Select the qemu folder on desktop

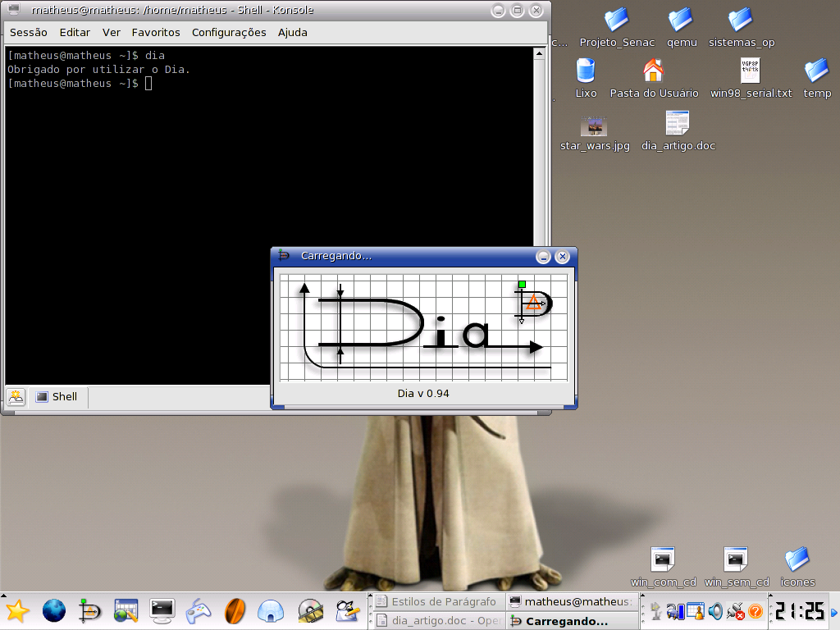(x=682, y=28)
